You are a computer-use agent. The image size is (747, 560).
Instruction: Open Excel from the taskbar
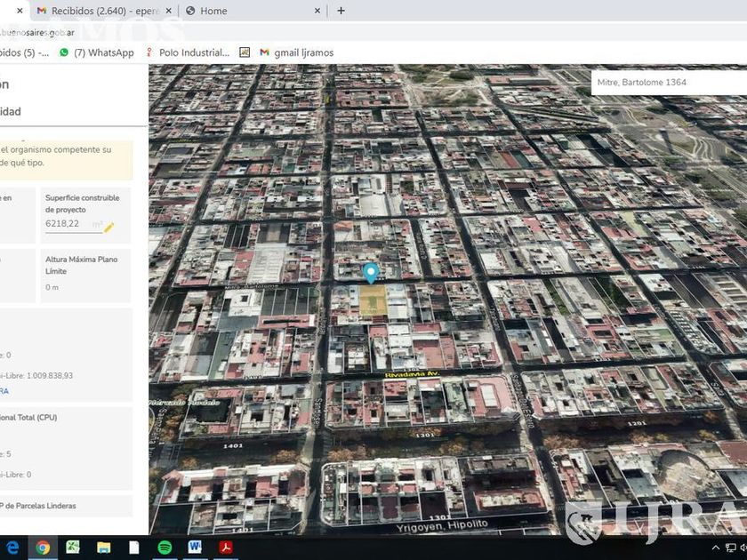[73, 548]
